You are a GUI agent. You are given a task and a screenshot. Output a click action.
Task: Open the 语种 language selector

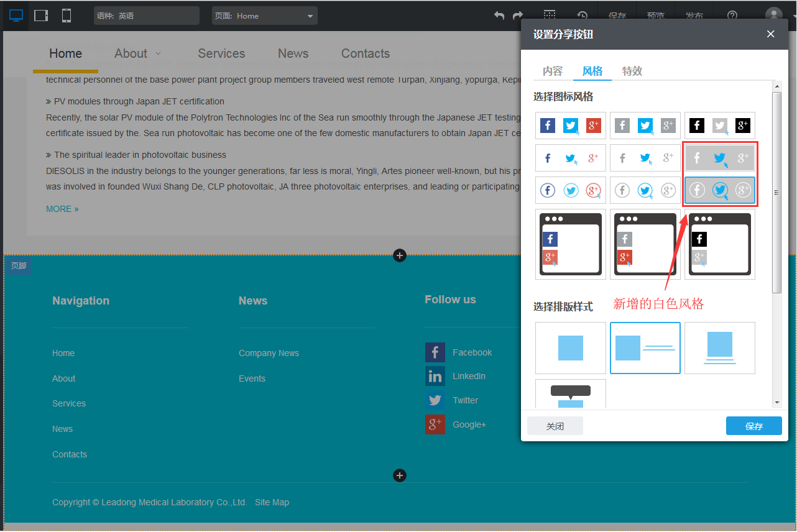coord(146,16)
